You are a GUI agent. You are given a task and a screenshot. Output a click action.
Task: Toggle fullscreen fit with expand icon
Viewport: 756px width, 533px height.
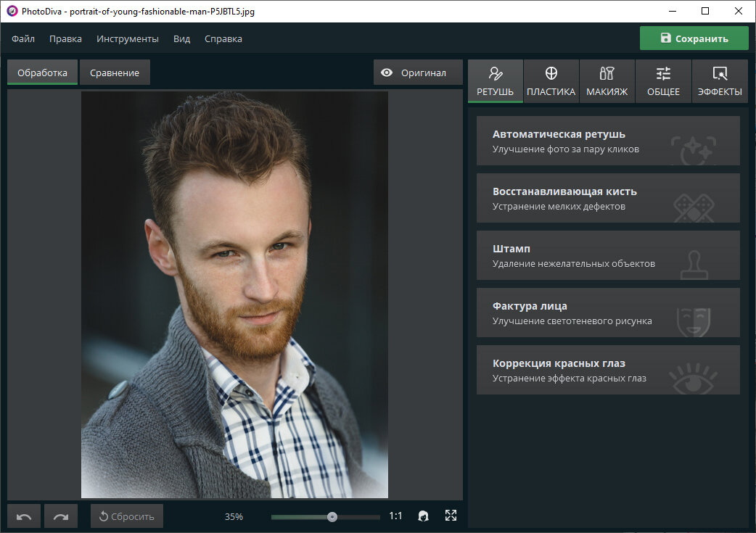click(x=451, y=516)
